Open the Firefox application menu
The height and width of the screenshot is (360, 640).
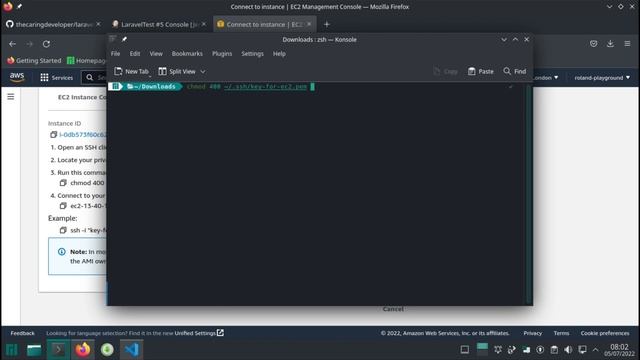pos(627,44)
